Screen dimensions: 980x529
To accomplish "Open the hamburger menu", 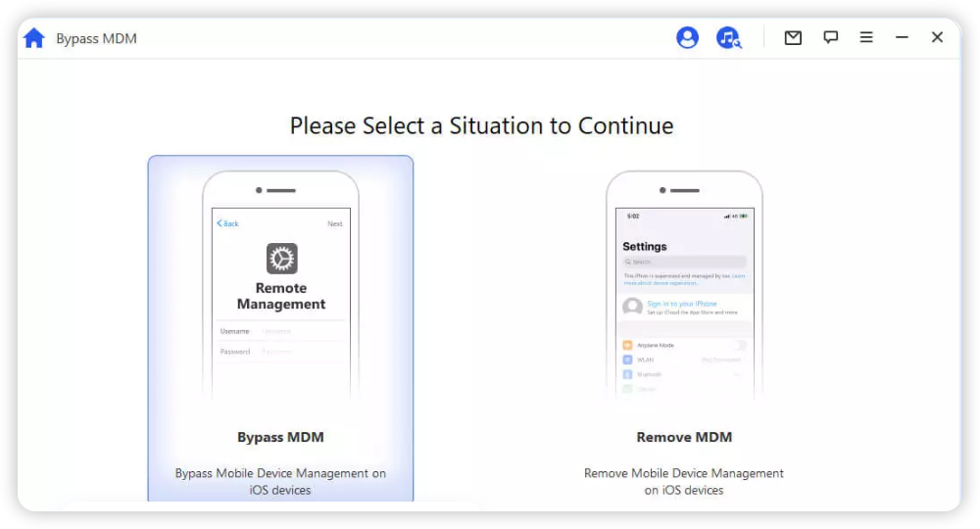I will 865,37.
